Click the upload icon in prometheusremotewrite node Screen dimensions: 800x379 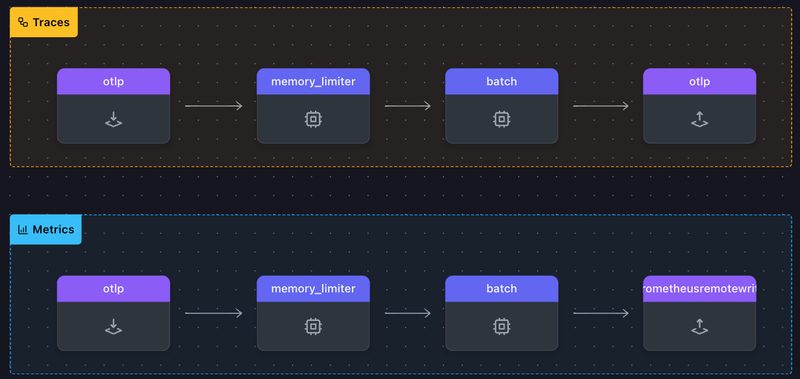[699, 326]
